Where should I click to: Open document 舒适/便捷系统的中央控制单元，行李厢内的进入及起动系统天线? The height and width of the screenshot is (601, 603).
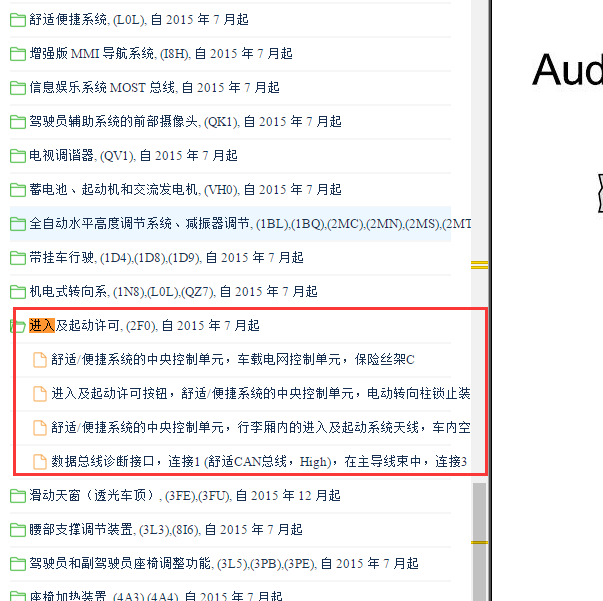point(261,427)
